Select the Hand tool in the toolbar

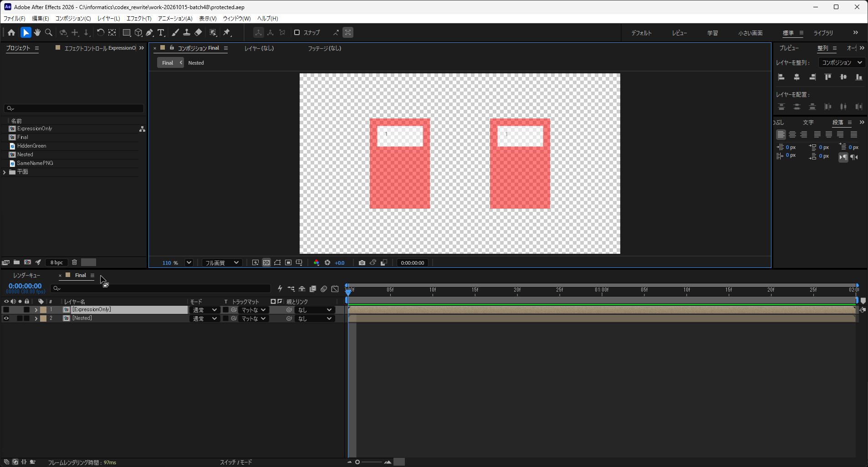[x=37, y=32]
